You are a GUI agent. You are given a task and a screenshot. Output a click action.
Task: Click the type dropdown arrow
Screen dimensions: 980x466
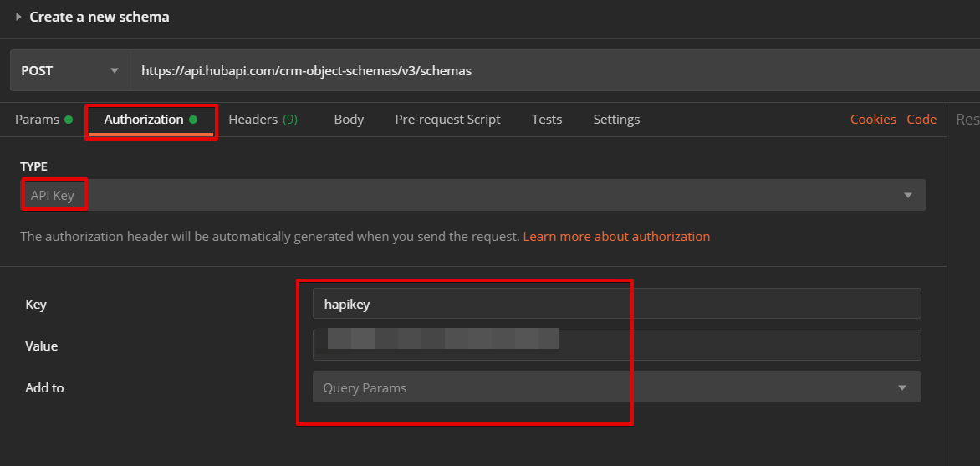click(x=908, y=196)
